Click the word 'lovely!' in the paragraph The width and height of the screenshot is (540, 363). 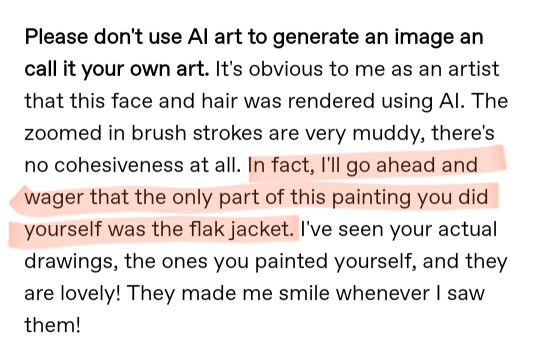(90, 294)
